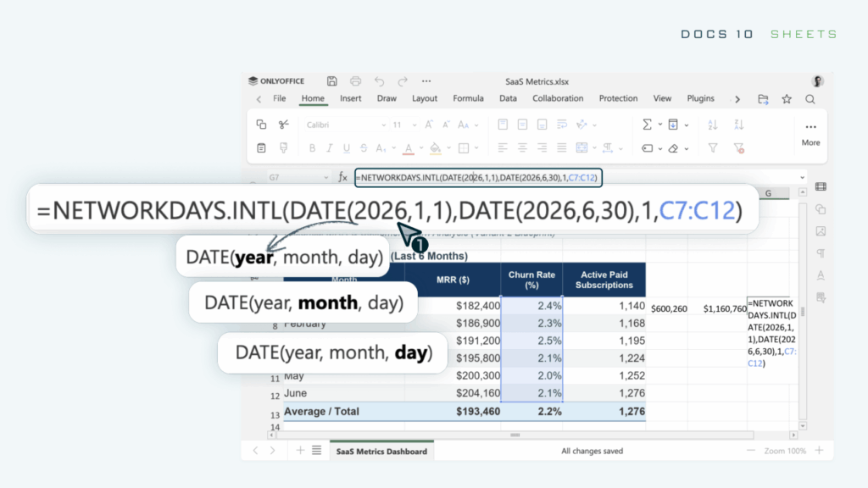Select the SaaS Metrics Dashboard sheet tab
The width and height of the screenshot is (868, 488).
(x=381, y=451)
